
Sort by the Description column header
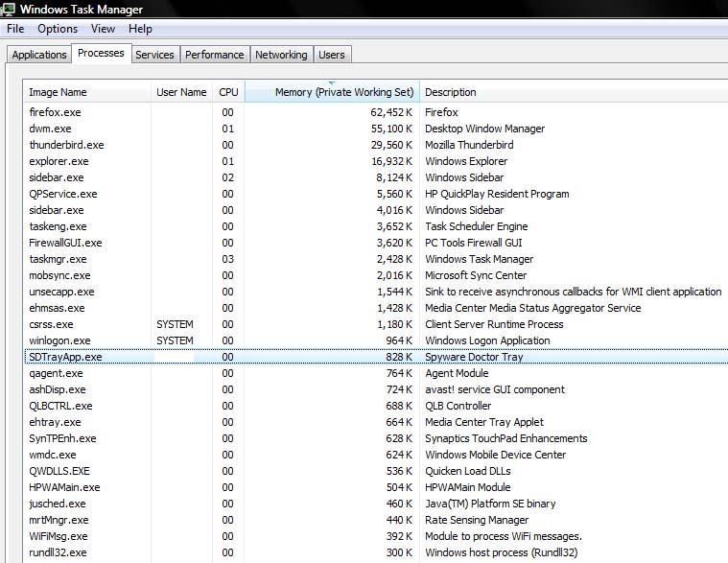click(574, 92)
